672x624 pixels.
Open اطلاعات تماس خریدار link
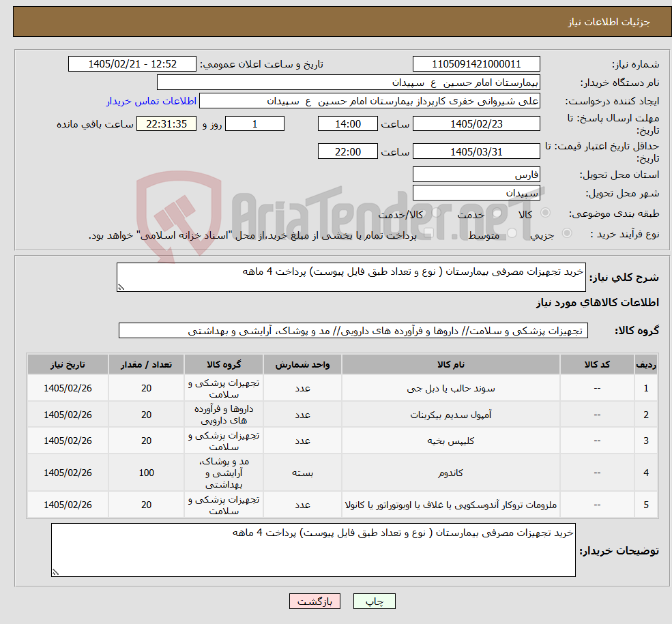151,101
